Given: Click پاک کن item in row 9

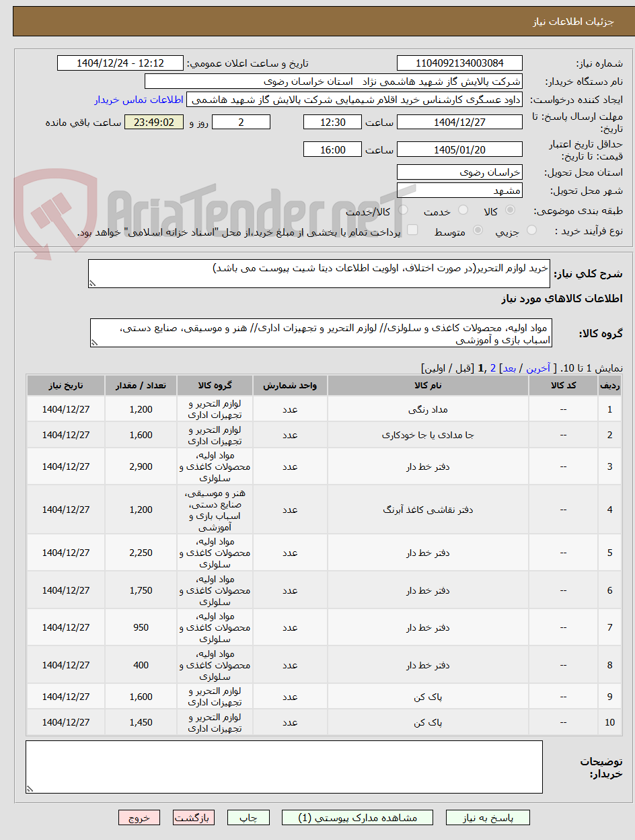Looking at the screenshot, I should coord(428,697).
